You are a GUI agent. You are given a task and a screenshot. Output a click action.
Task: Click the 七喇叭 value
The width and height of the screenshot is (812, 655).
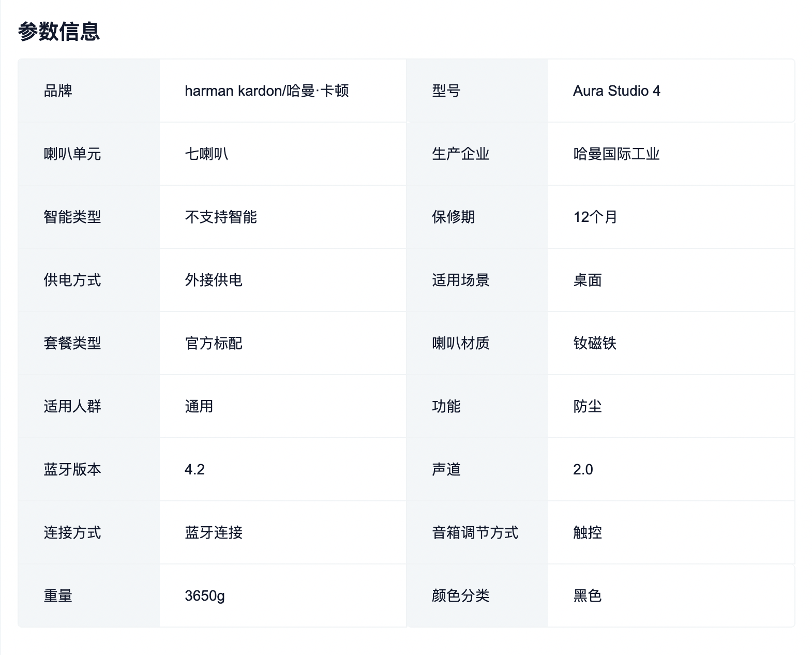pos(206,154)
